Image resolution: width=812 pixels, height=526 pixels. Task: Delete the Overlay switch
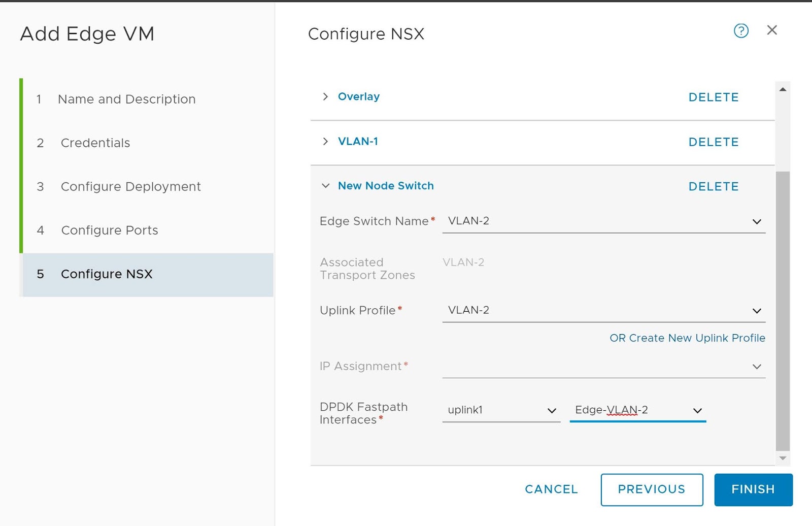coord(713,97)
